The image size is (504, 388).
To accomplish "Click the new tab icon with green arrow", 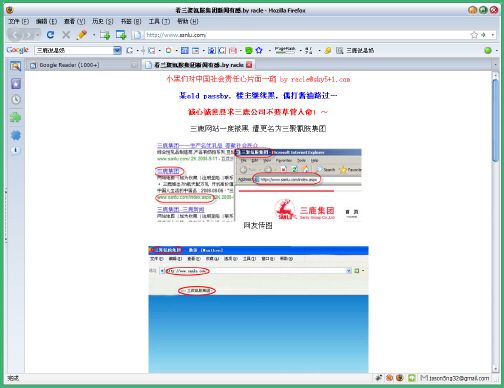I will click(x=105, y=35).
